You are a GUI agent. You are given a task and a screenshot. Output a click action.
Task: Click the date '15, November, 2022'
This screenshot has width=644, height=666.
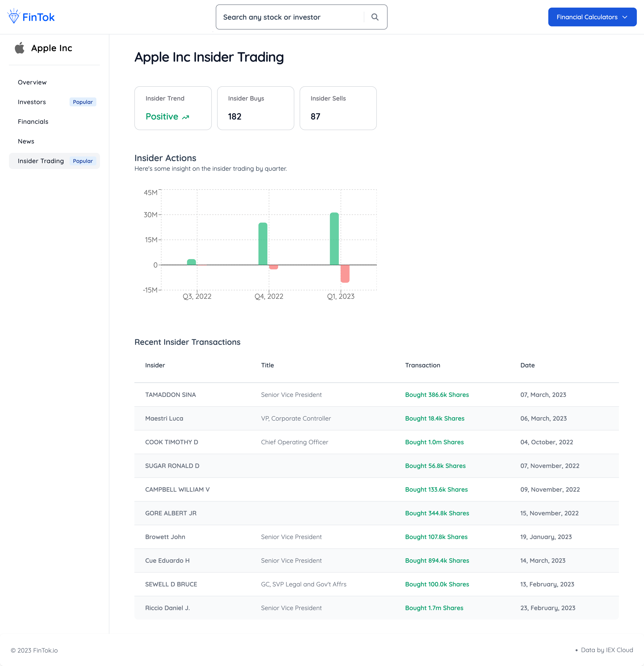tap(549, 513)
